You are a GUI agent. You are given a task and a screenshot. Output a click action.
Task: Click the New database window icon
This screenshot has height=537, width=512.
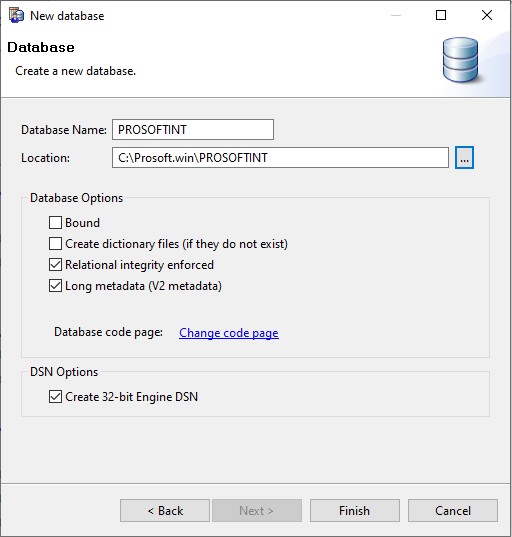tap(16, 16)
